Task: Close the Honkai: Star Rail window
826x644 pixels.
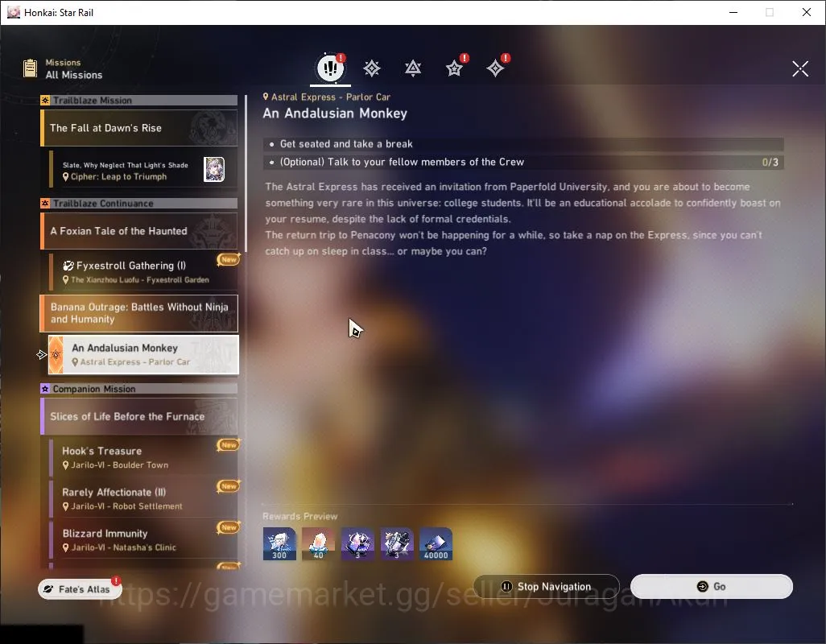Action: click(x=806, y=12)
